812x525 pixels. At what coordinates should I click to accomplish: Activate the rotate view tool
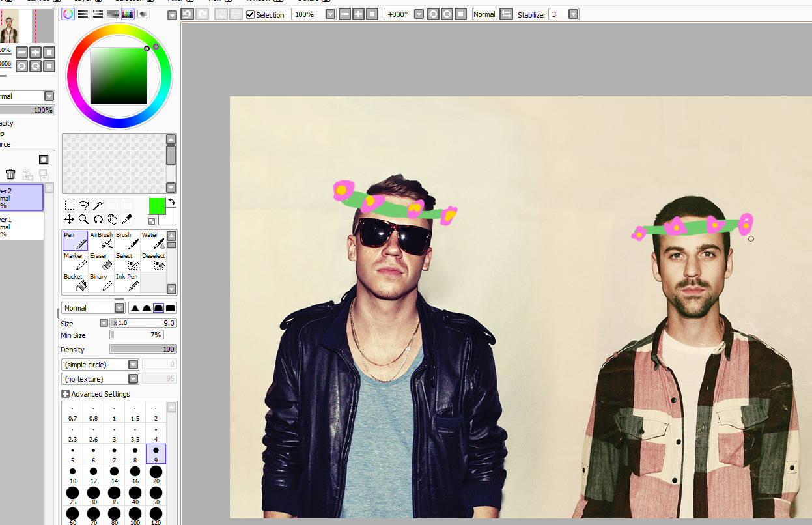(x=98, y=220)
